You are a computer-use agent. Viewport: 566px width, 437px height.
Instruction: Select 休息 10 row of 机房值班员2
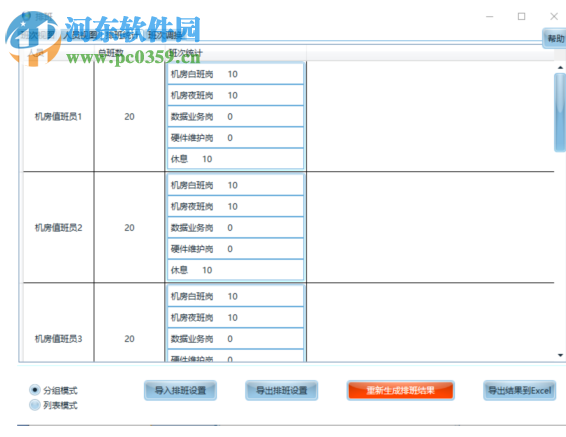(235, 270)
